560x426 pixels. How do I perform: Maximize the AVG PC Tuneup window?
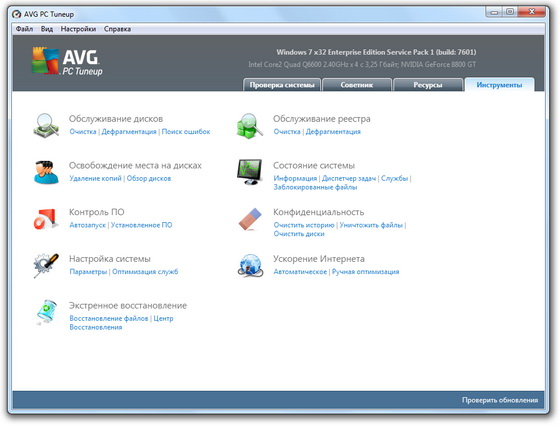click(x=510, y=12)
